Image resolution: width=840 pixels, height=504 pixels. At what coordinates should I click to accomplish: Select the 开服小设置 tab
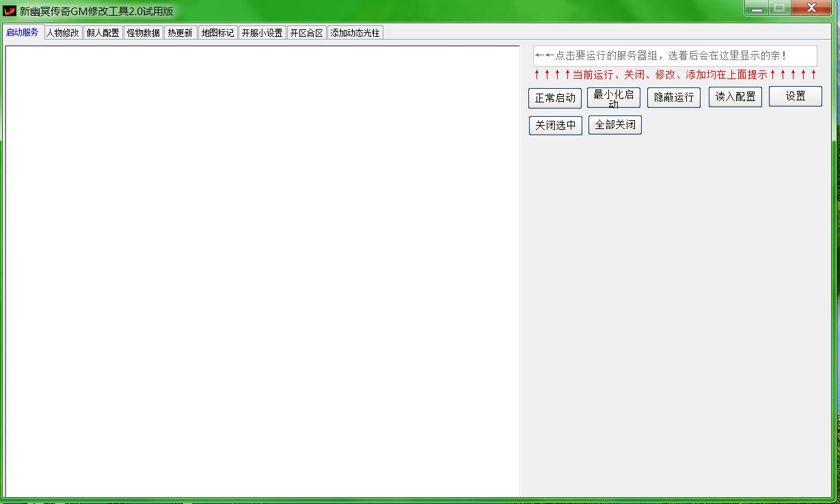[262, 33]
